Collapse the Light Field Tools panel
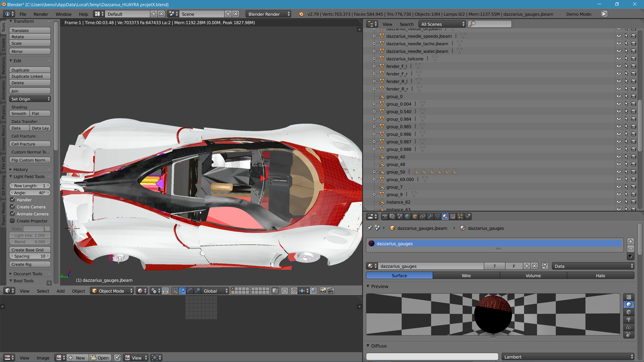The height and width of the screenshot is (362, 644). click(x=11, y=176)
